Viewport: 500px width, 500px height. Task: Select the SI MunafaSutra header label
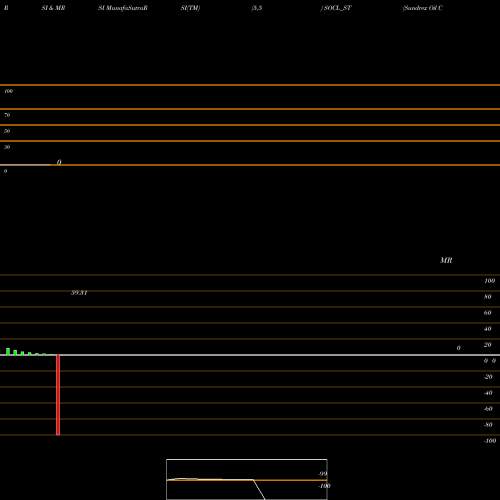tap(123, 8)
